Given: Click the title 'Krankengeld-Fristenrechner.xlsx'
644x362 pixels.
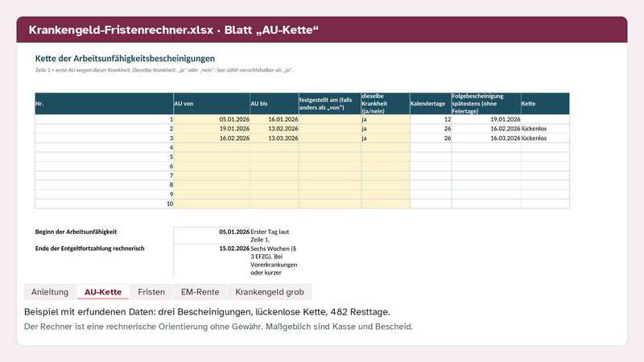Looking at the screenshot, I should point(121,30).
